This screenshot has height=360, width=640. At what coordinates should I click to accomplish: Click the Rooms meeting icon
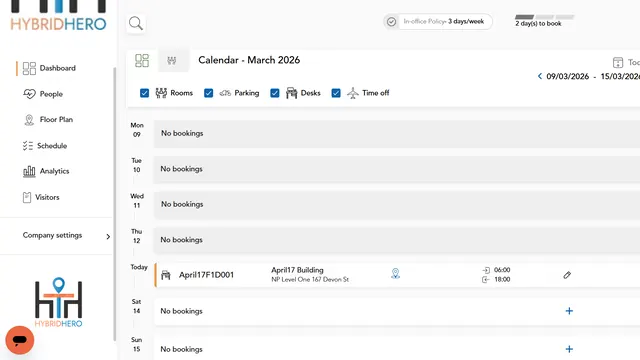click(x=161, y=93)
